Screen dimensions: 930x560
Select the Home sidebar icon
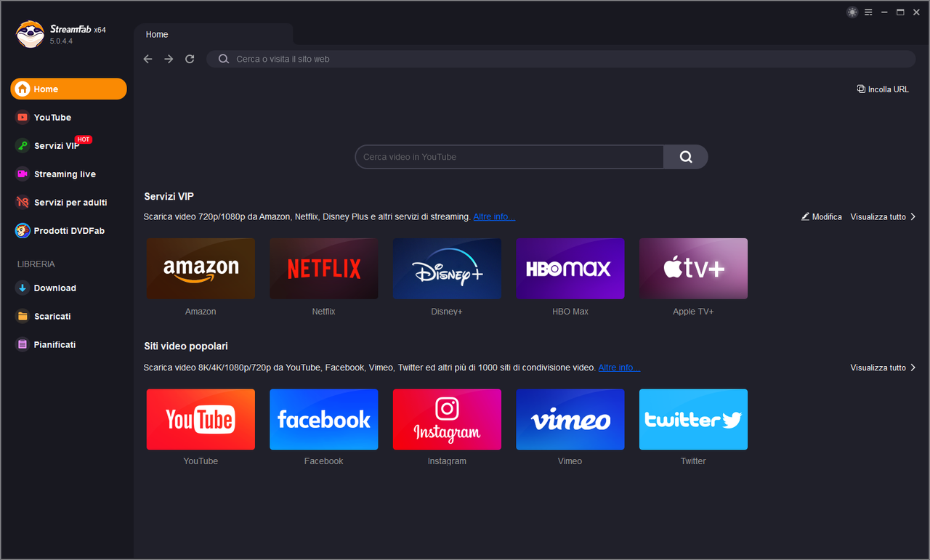pos(23,89)
